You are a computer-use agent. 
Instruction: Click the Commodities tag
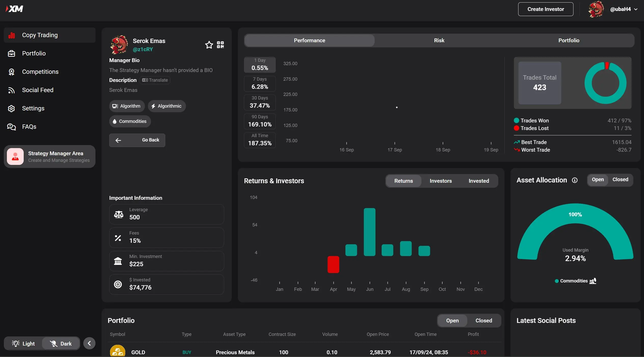click(x=130, y=121)
